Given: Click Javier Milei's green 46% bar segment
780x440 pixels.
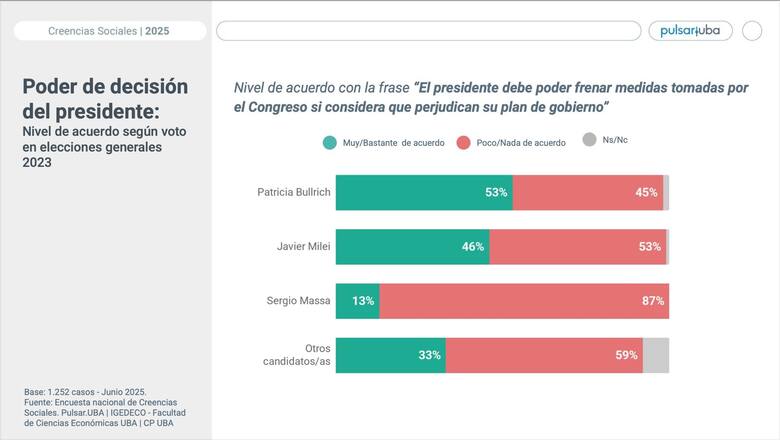Looking at the screenshot, I should tap(412, 246).
